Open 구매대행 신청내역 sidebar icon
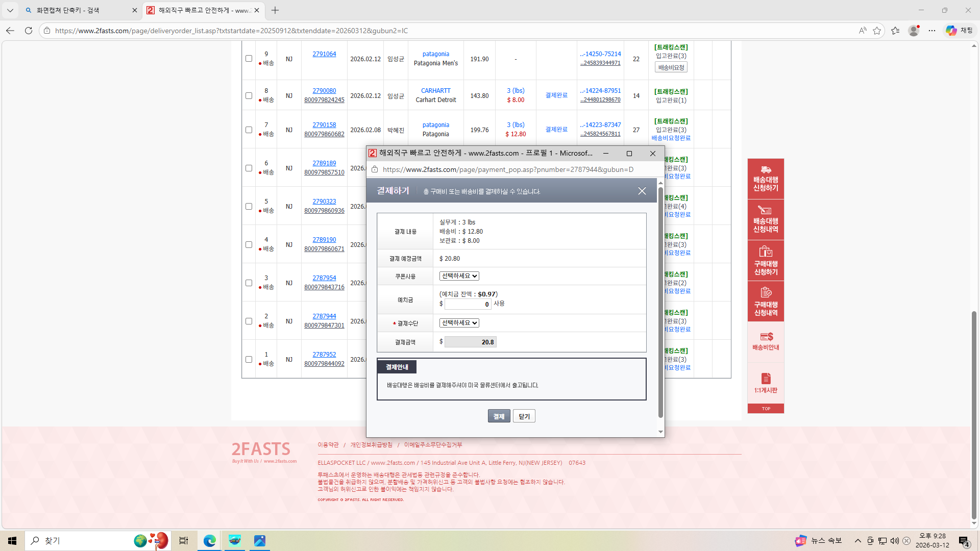Screen dimensions: 980x551 pos(766,302)
